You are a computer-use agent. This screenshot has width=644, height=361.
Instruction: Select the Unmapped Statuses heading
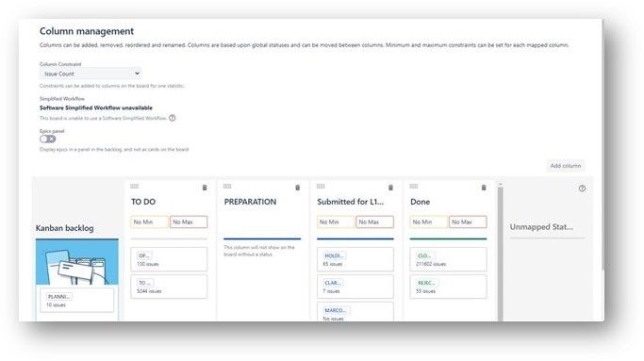tap(541, 227)
